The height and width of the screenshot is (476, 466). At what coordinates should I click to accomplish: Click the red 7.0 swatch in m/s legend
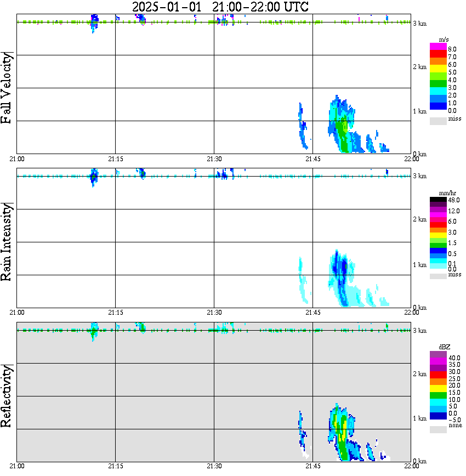pos(438,54)
